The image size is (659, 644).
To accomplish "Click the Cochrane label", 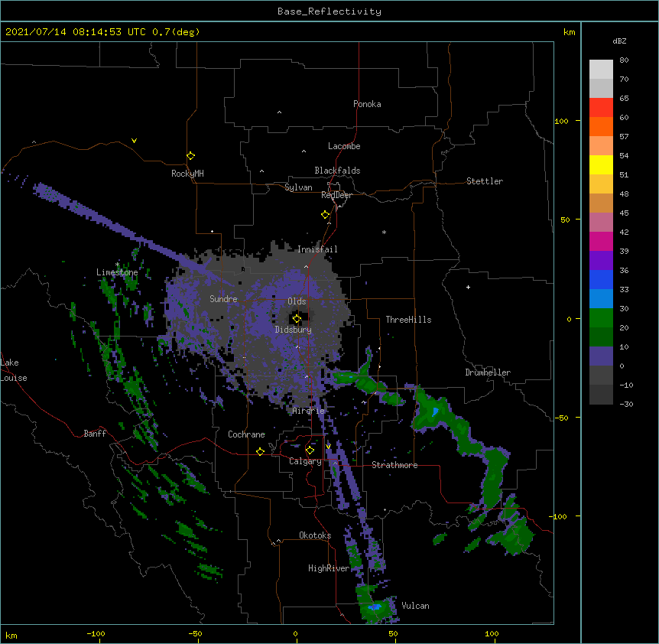I will tap(246, 434).
